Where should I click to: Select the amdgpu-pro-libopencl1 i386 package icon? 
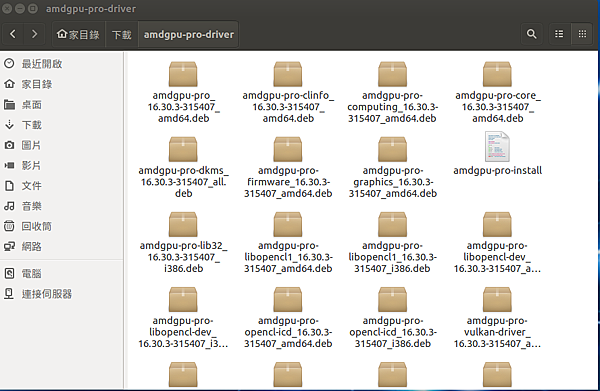[392, 224]
